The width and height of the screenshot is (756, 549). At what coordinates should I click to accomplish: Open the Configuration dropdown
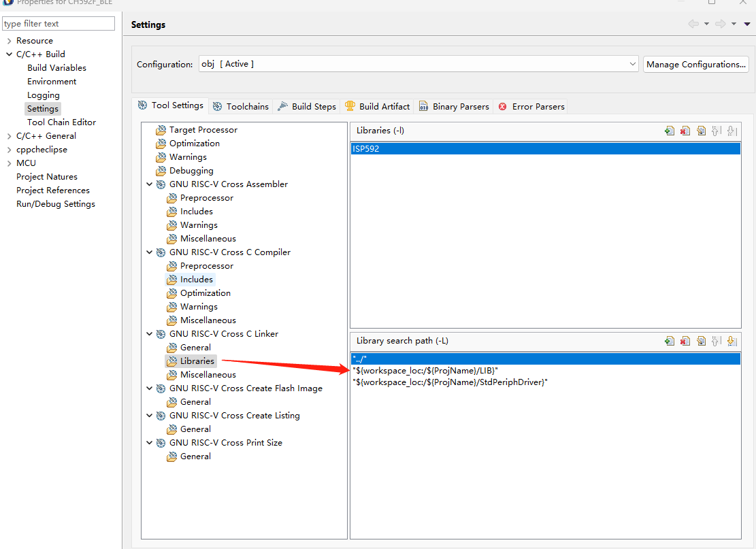coord(633,64)
